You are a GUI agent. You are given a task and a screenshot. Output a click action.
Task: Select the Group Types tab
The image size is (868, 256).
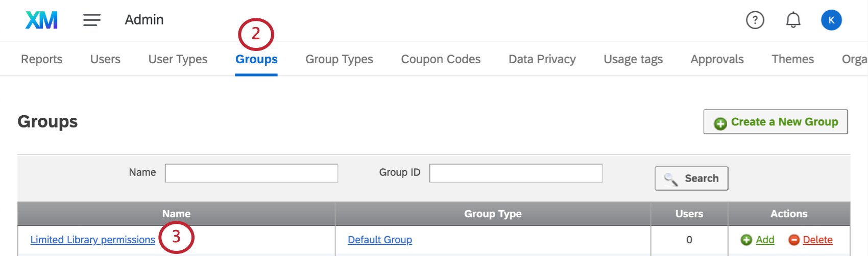pyautogui.click(x=339, y=59)
